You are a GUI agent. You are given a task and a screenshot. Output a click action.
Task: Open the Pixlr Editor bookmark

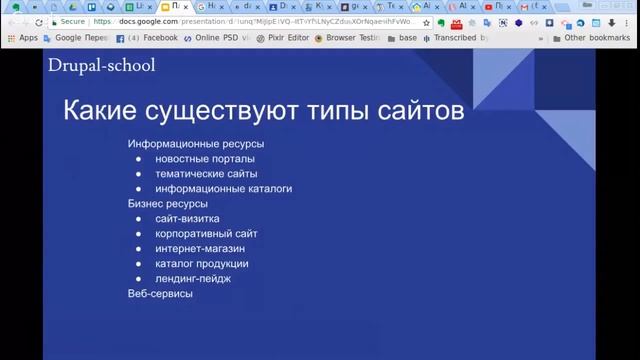282,38
